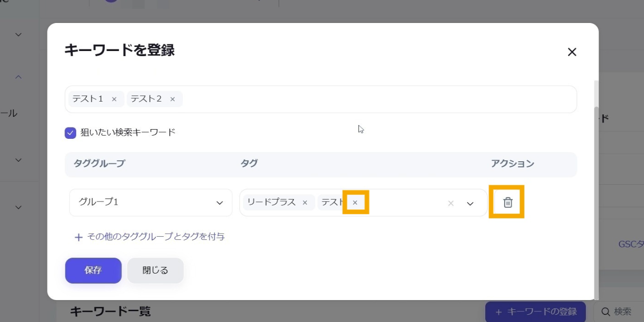This screenshot has height=322, width=644.
Task: Clear all tags in tag selector
Action: pos(450,203)
